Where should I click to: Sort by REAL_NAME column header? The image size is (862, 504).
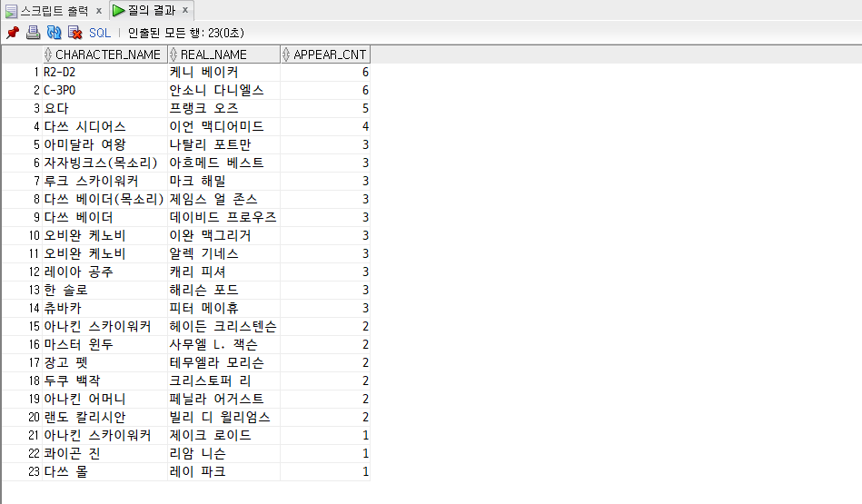[x=223, y=54]
